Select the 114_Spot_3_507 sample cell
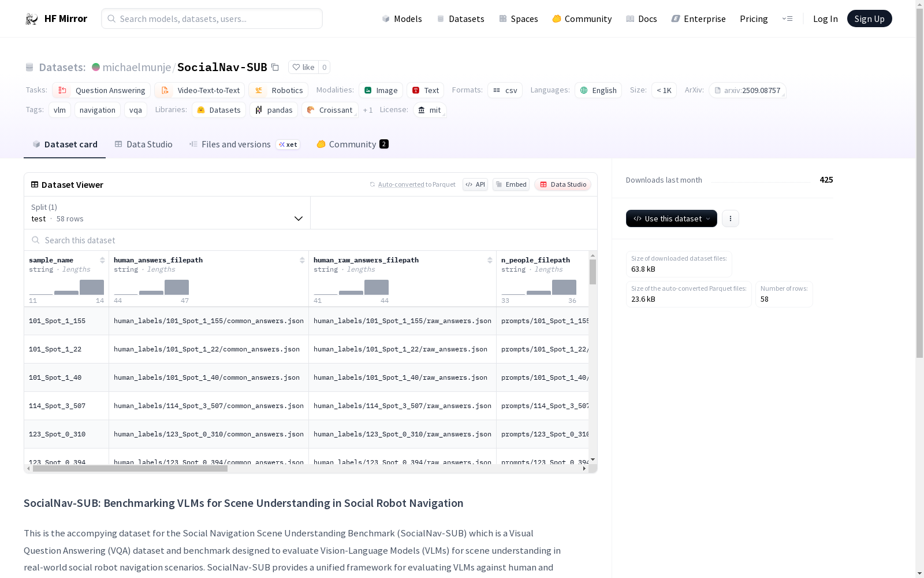The width and height of the screenshot is (924, 578). click(x=66, y=406)
